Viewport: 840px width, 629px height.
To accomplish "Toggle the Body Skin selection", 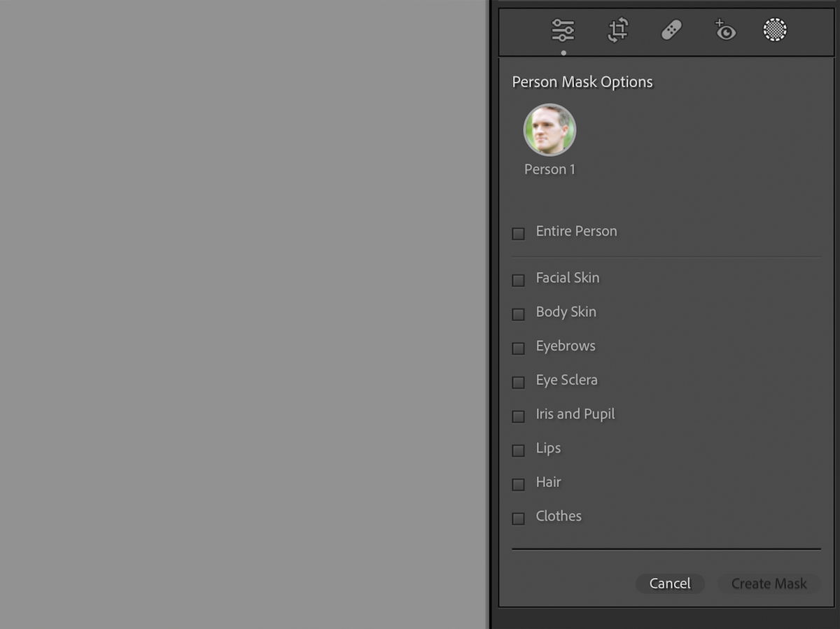I will click(518, 314).
